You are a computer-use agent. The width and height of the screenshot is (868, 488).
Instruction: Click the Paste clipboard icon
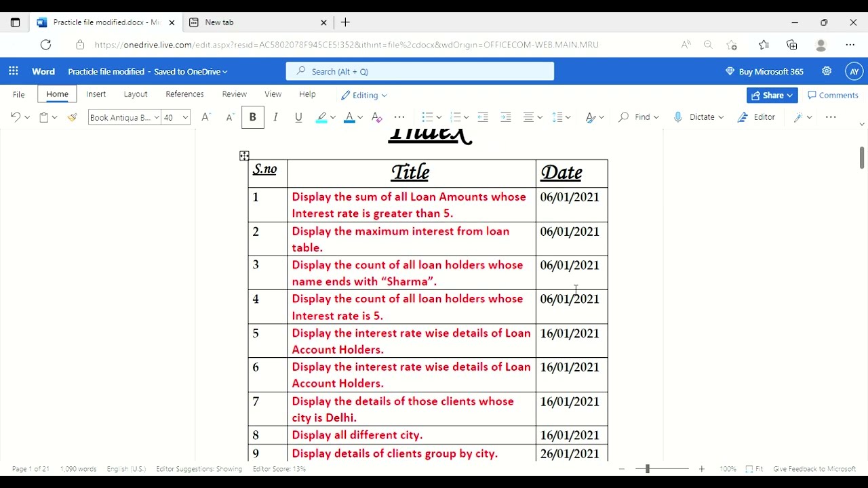[44, 117]
